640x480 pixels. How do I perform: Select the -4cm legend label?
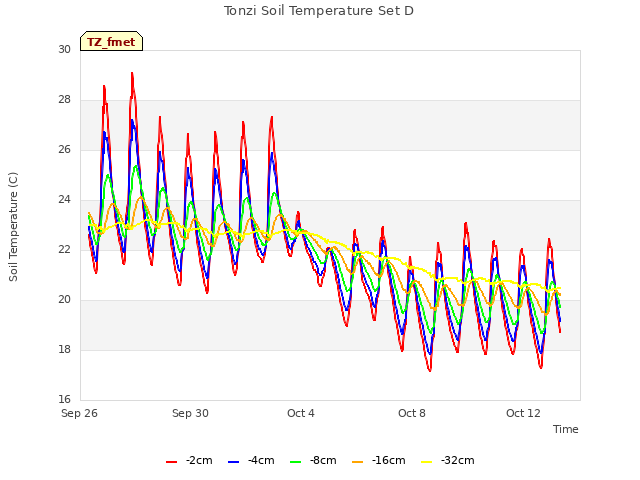click(x=261, y=460)
